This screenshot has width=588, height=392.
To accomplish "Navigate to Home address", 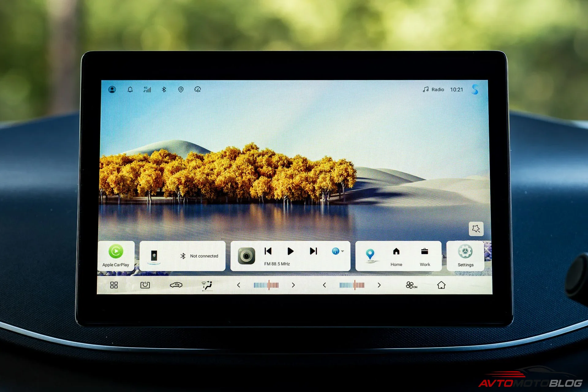I will 396,257.
